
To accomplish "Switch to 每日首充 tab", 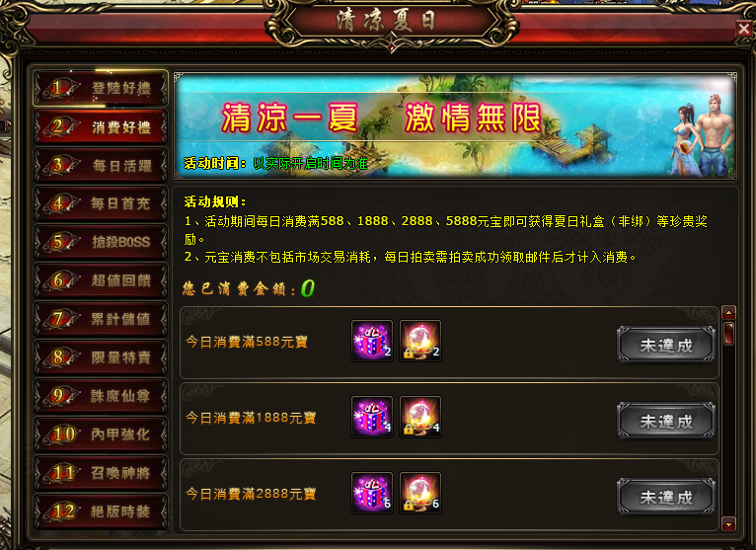I will [101, 203].
